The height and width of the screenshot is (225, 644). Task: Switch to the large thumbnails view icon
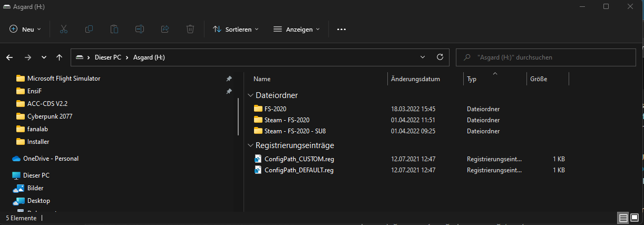(x=635, y=218)
